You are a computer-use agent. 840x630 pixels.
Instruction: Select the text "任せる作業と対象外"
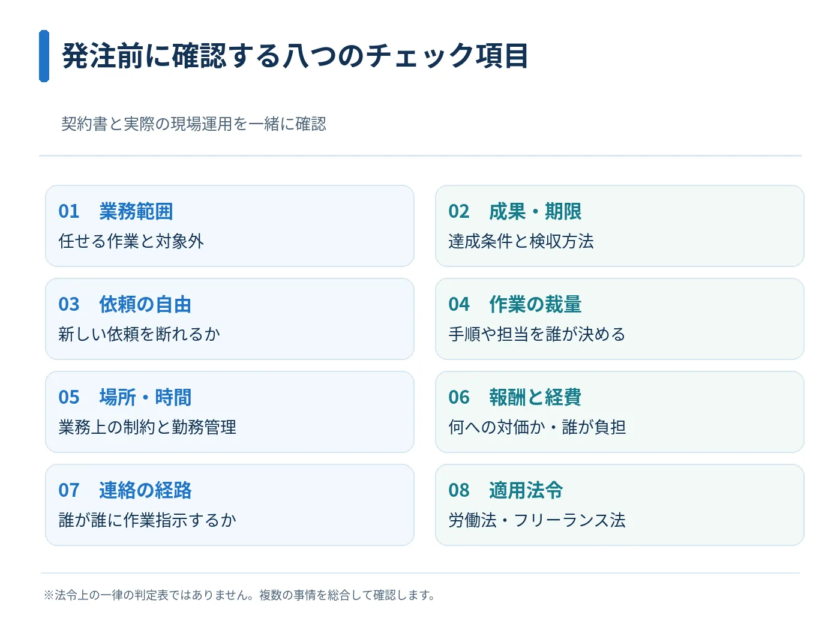point(131,241)
